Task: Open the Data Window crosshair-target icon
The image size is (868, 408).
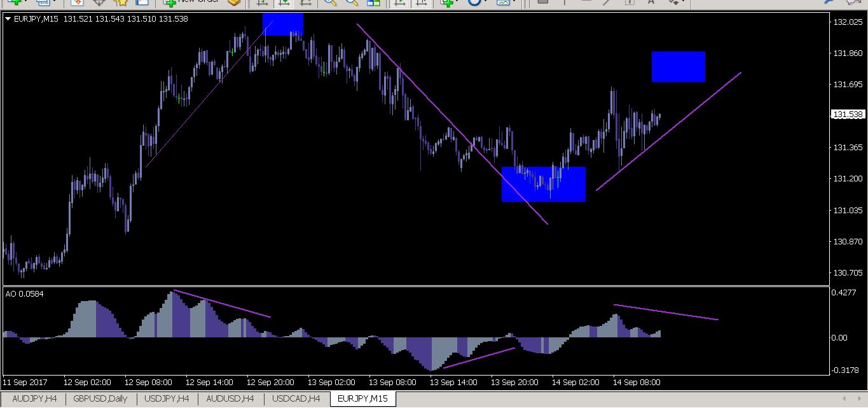Action: pyautogui.click(x=99, y=2)
